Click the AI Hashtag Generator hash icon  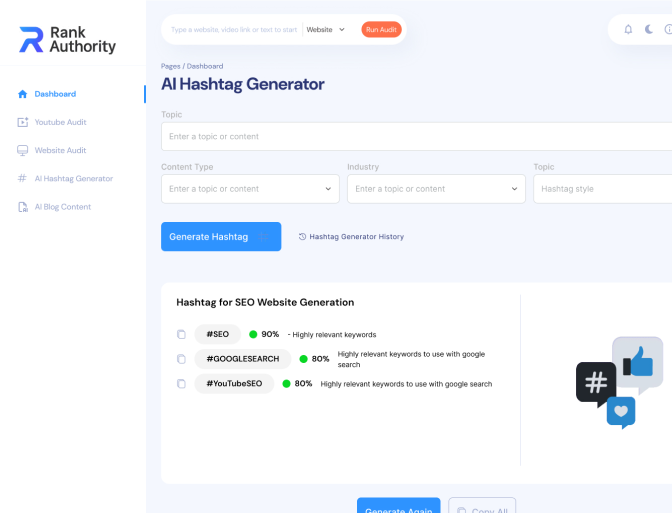(x=23, y=178)
